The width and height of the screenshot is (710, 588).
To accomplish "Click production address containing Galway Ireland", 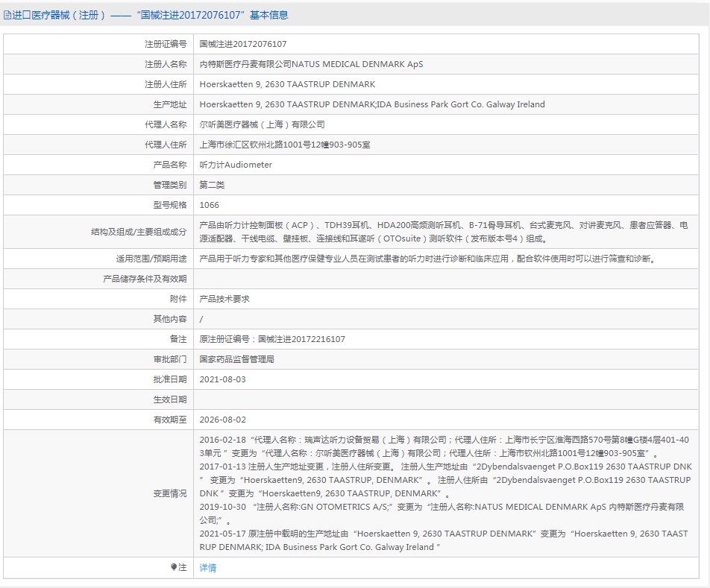I will [372, 104].
